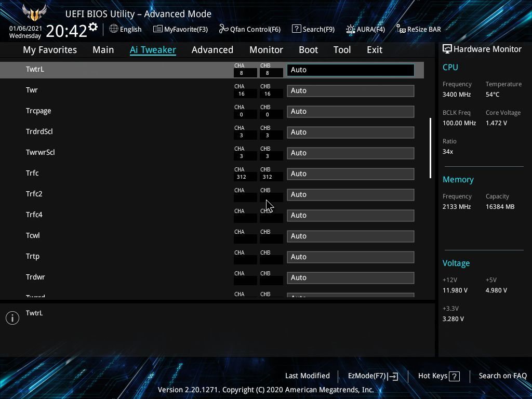
Task: Click the 01/06/2021 date text
Action: tap(25, 29)
